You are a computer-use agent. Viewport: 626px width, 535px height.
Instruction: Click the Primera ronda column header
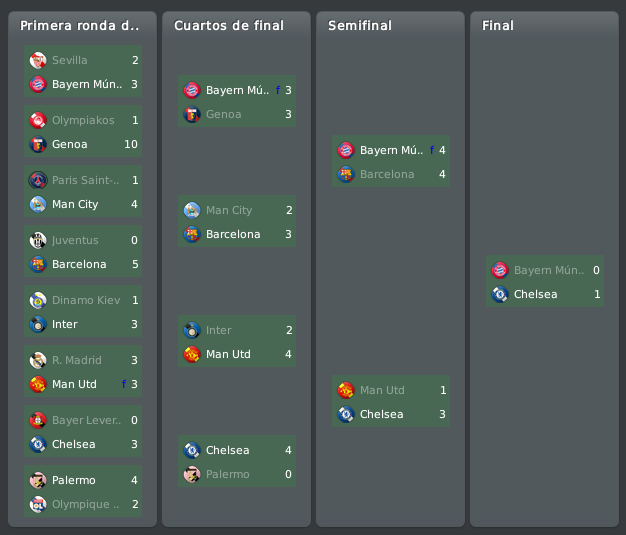[x=79, y=26]
